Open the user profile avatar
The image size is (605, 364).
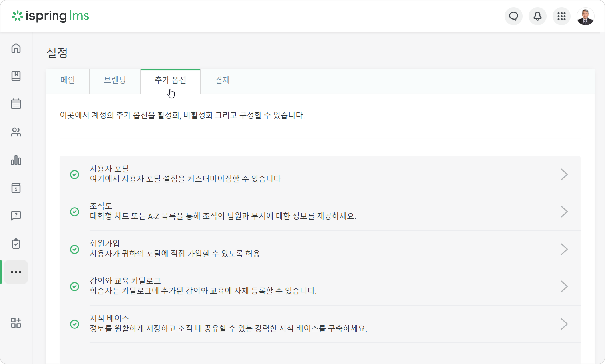point(585,16)
